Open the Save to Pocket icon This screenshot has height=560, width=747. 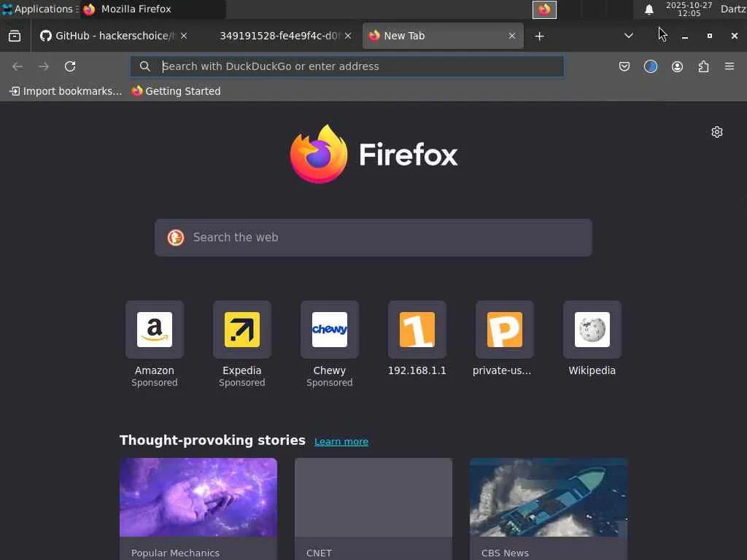[x=624, y=66]
